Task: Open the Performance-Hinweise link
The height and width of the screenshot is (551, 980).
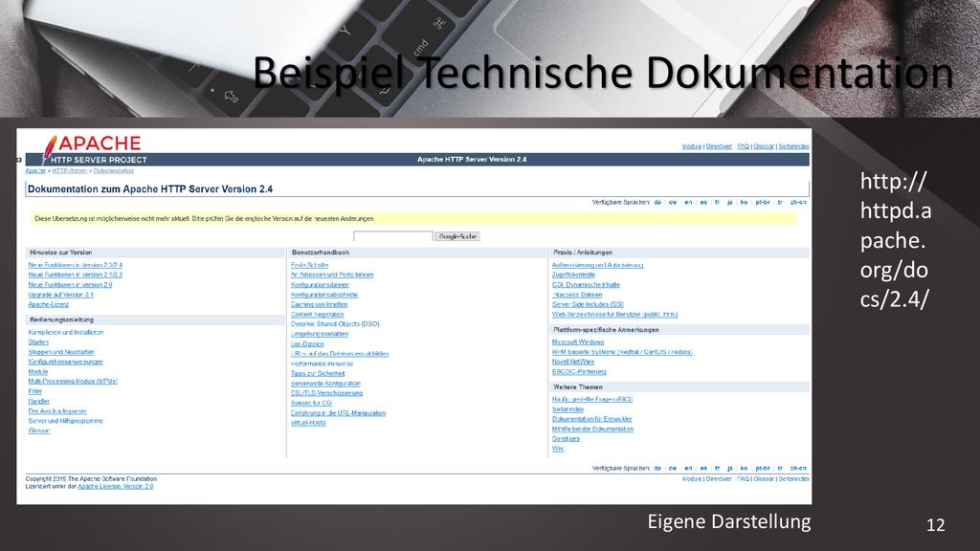Action: pyautogui.click(x=322, y=364)
